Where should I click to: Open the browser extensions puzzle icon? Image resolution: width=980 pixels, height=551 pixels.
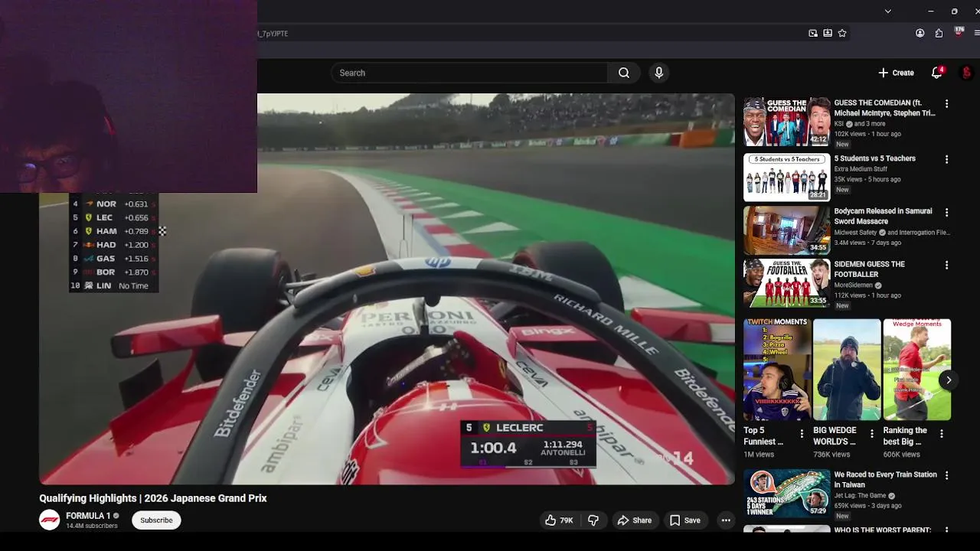(x=939, y=33)
